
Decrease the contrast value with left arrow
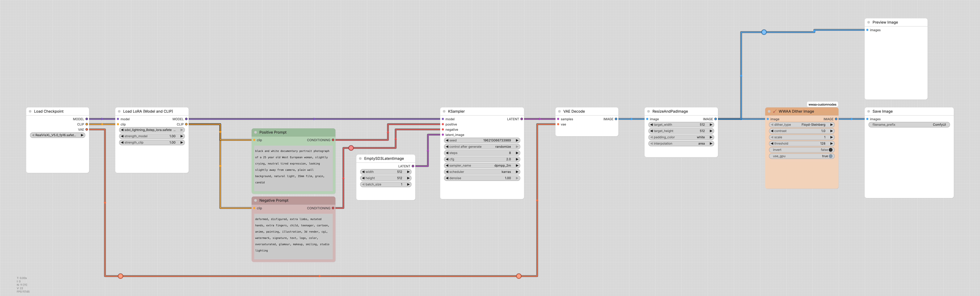pos(772,131)
